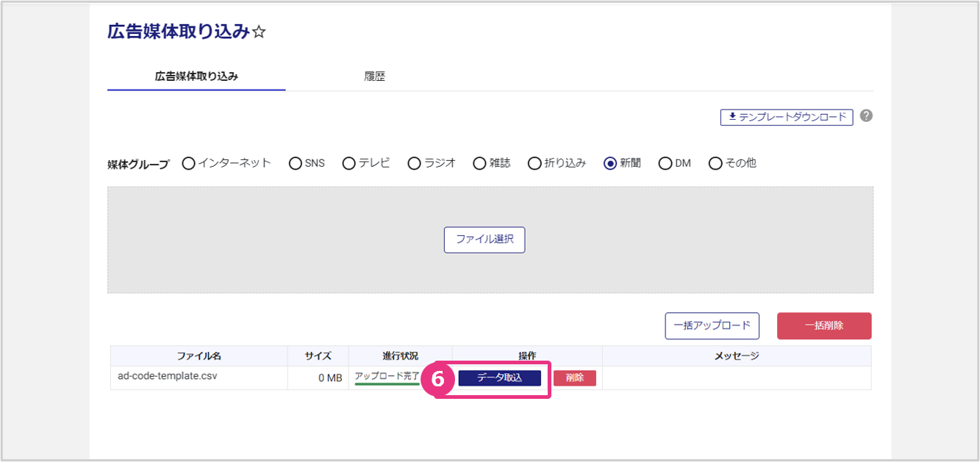The width and height of the screenshot is (980, 462).
Task: Click the テンプレートダウンロード button
Action: point(786,117)
